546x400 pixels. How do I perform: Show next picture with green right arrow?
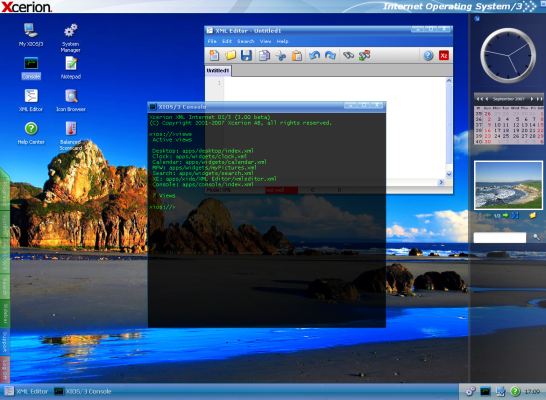tap(505, 216)
